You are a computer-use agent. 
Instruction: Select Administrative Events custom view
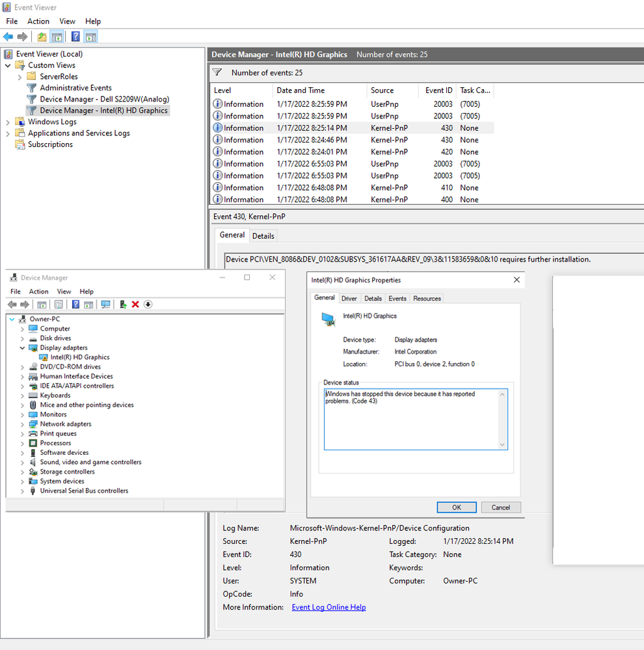click(x=75, y=88)
